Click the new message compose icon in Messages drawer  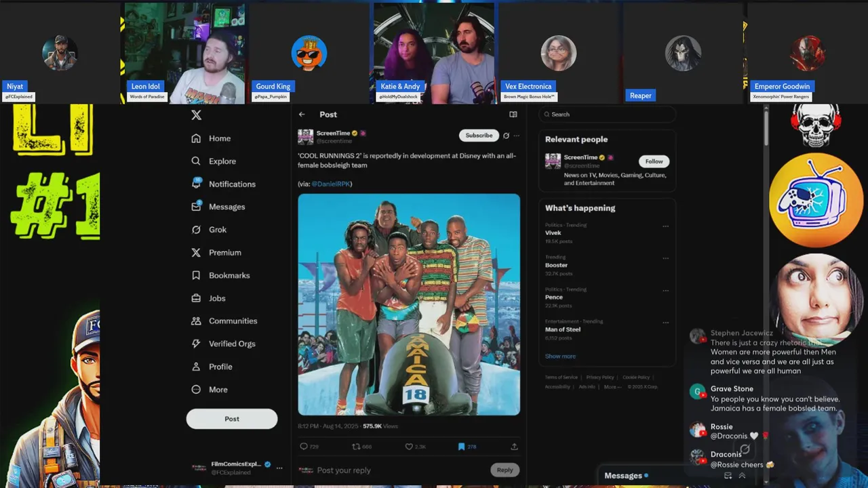pos(728,476)
